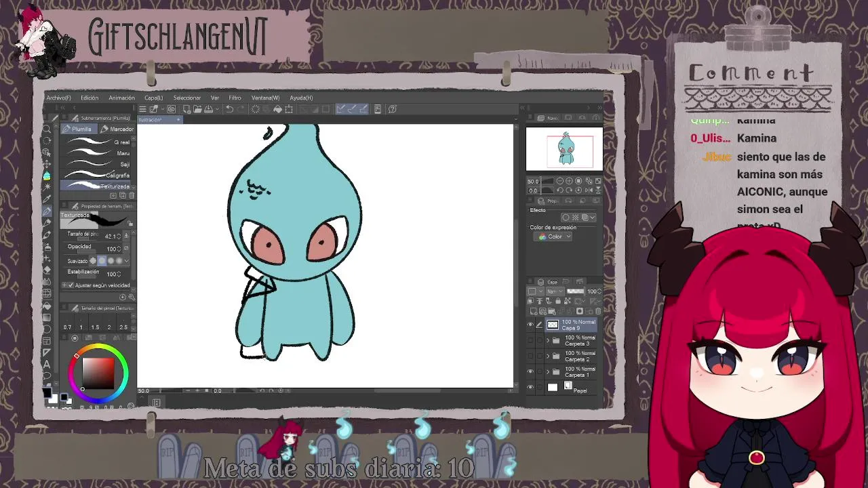The image size is (868, 488).
Task: Close the Ilustración canvas tab
Action: point(178,120)
